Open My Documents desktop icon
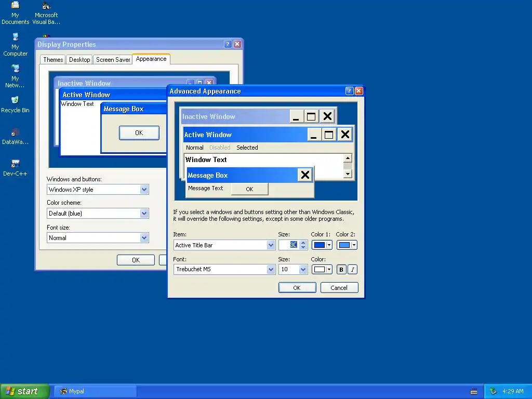Screen dimensions: 532x399 (x=15, y=13)
